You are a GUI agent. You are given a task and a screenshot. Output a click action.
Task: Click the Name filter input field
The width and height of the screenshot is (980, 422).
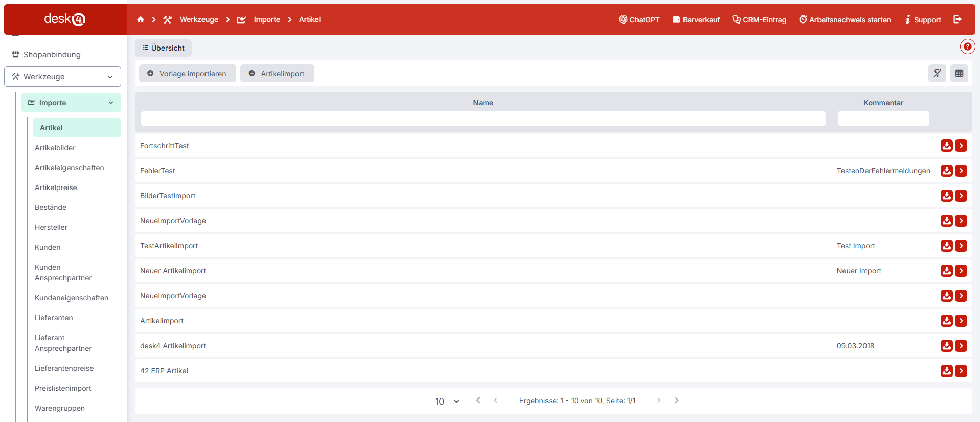coord(483,119)
